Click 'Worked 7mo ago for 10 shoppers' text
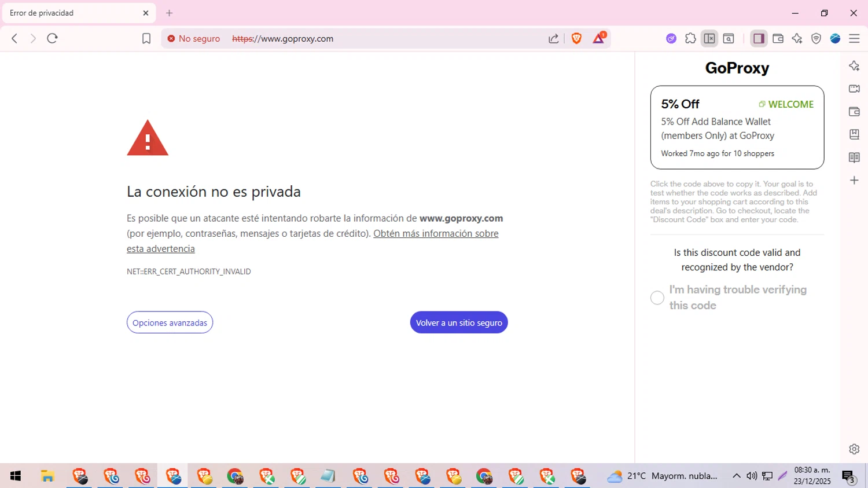868x488 pixels. pyautogui.click(x=718, y=153)
